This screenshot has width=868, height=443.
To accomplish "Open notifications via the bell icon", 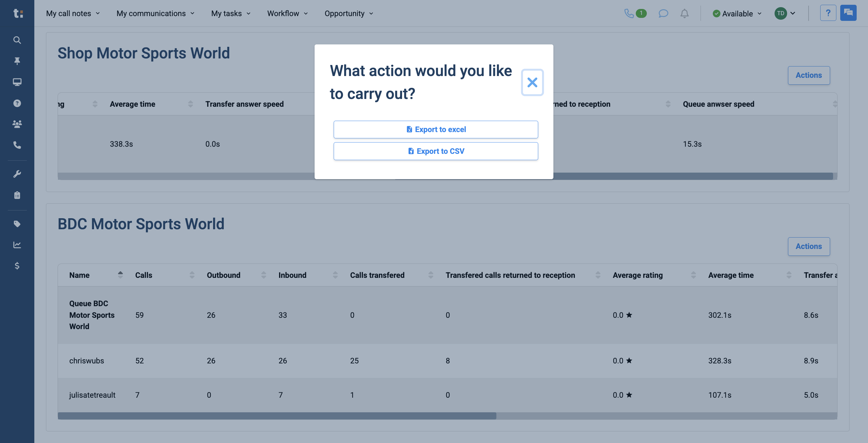I will point(684,13).
